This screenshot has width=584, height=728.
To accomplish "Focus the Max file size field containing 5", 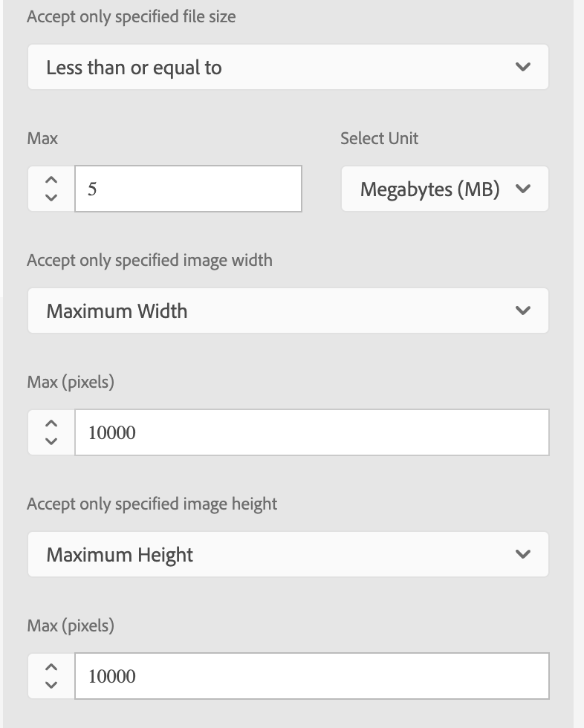I will point(188,189).
